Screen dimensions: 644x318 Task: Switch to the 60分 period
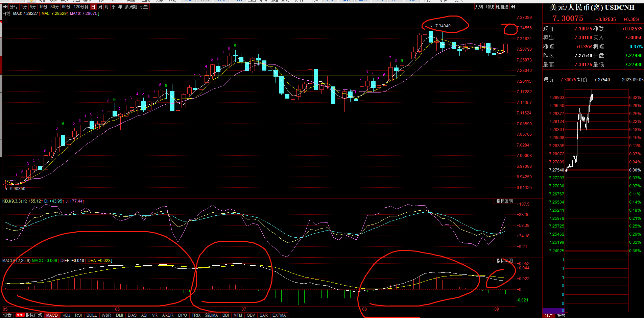66,7
